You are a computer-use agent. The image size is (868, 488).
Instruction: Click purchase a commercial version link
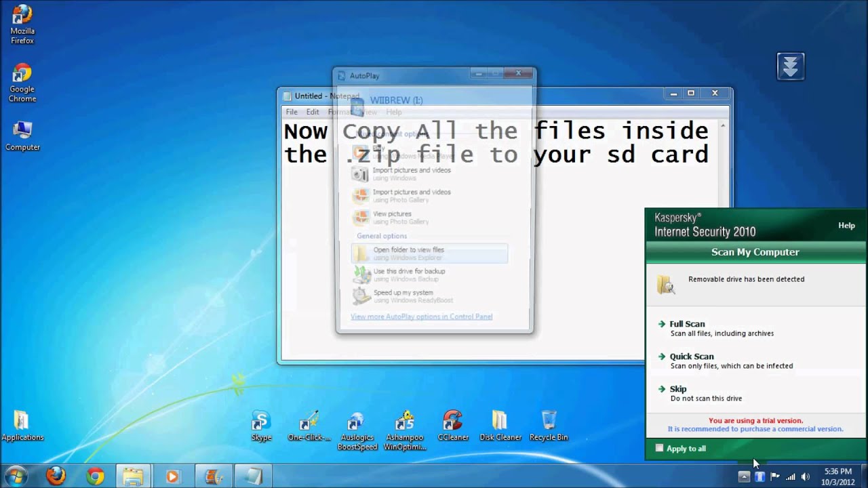(x=755, y=429)
